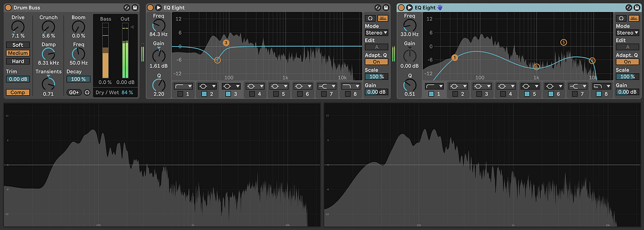Image resolution: width=644 pixels, height=230 pixels.
Task: Open band 2 filter type in first EQ
Action: (x=207, y=86)
